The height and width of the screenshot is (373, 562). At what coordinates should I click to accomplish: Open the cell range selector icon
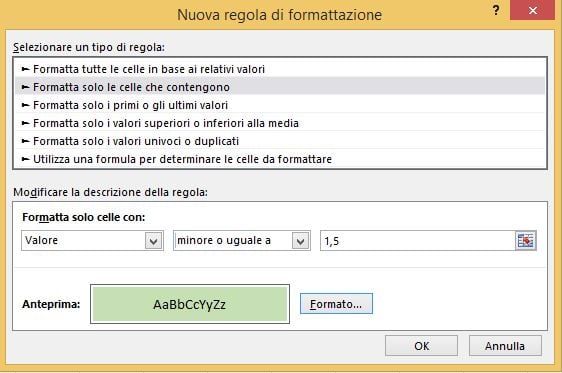(525, 240)
